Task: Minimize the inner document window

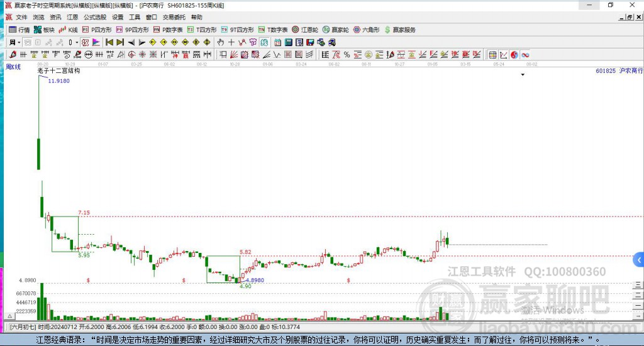Action: pyautogui.click(x=622, y=17)
